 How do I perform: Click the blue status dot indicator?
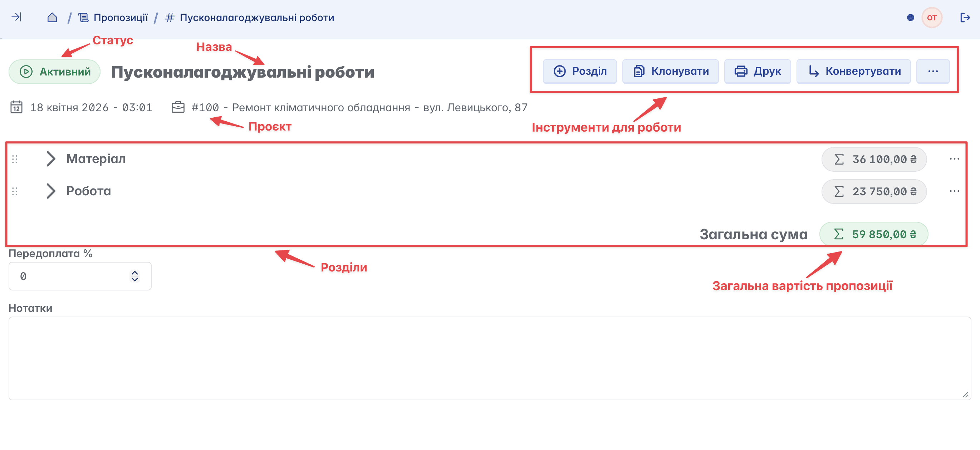coord(910,18)
